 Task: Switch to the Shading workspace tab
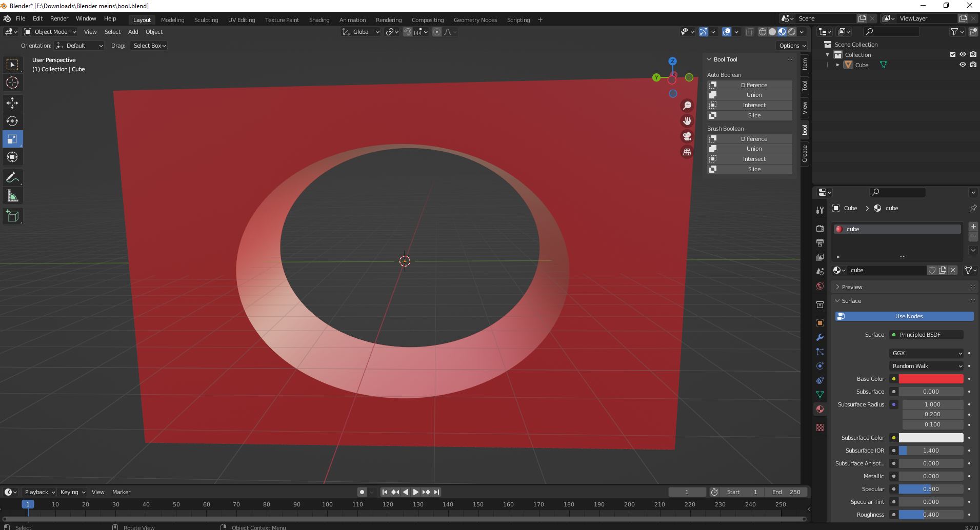coord(319,20)
